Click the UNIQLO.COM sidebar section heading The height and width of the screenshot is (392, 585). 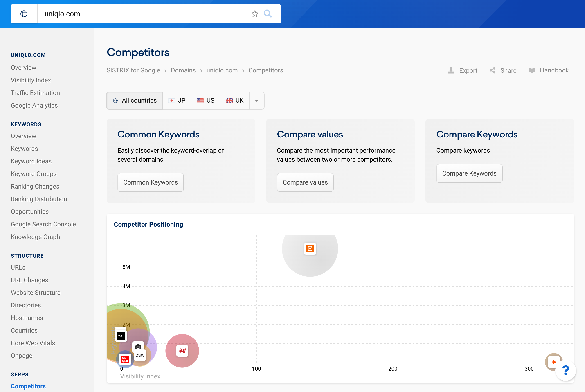point(28,55)
